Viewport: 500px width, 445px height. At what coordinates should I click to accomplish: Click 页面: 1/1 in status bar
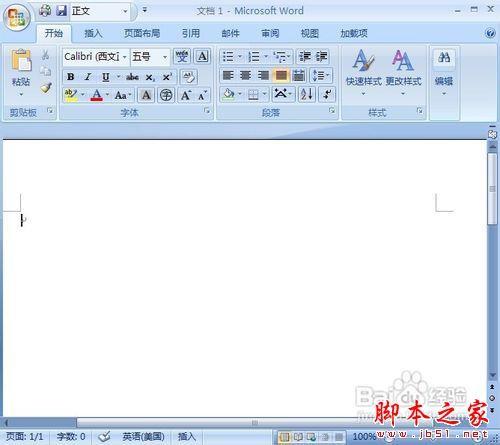tap(25, 436)
